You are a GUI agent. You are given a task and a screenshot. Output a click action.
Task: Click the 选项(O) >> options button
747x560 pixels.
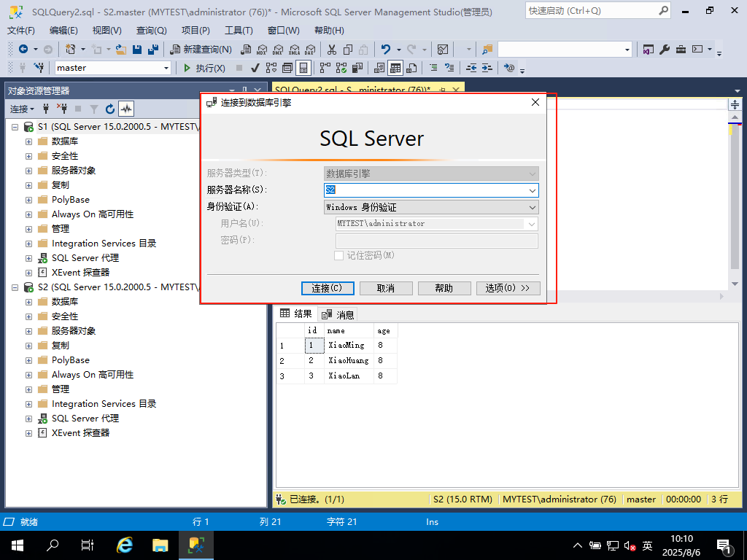(x=508, y=288)
